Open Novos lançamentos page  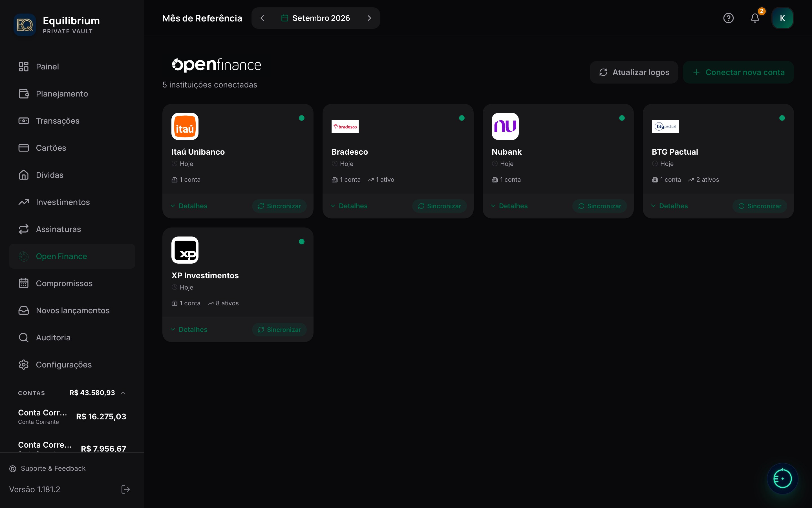tap(72, 310)
